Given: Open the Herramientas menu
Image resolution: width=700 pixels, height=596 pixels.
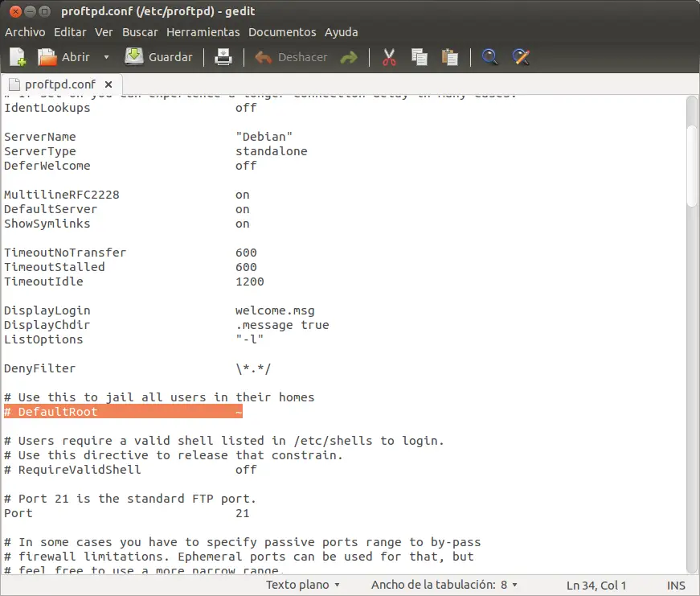Looking at the screenshot, I should pos(203,32).
